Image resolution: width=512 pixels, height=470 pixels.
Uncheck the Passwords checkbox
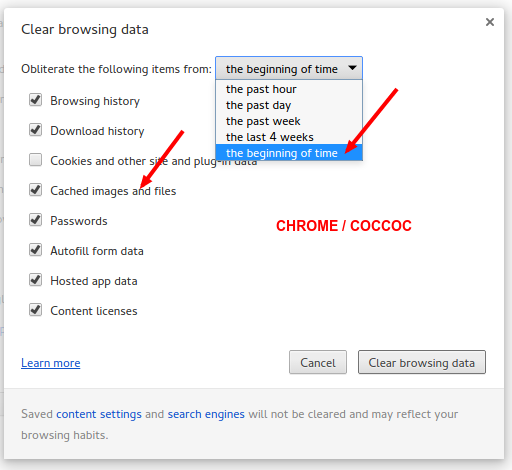pyautogui.click(x=35, y=220)
